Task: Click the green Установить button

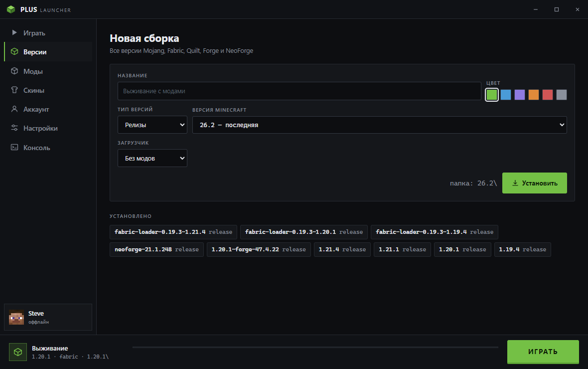Action: [x=534, y=183]
